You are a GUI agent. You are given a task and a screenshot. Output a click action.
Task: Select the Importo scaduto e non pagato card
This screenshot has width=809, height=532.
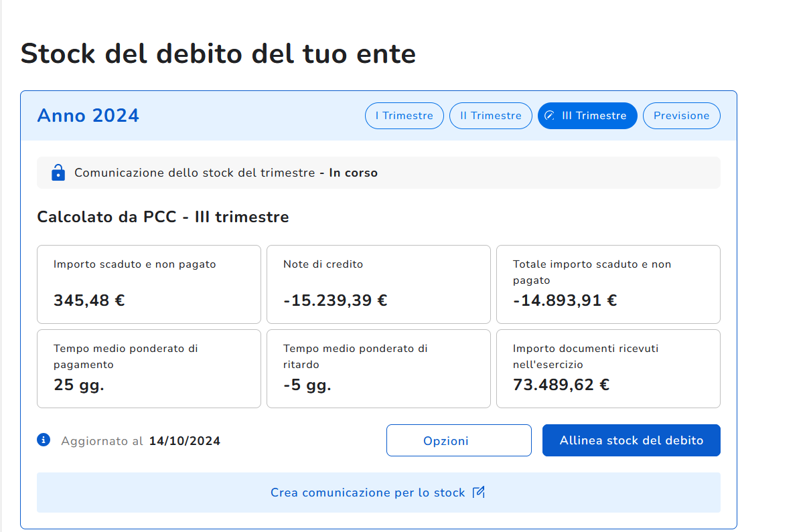click(149, 284)
